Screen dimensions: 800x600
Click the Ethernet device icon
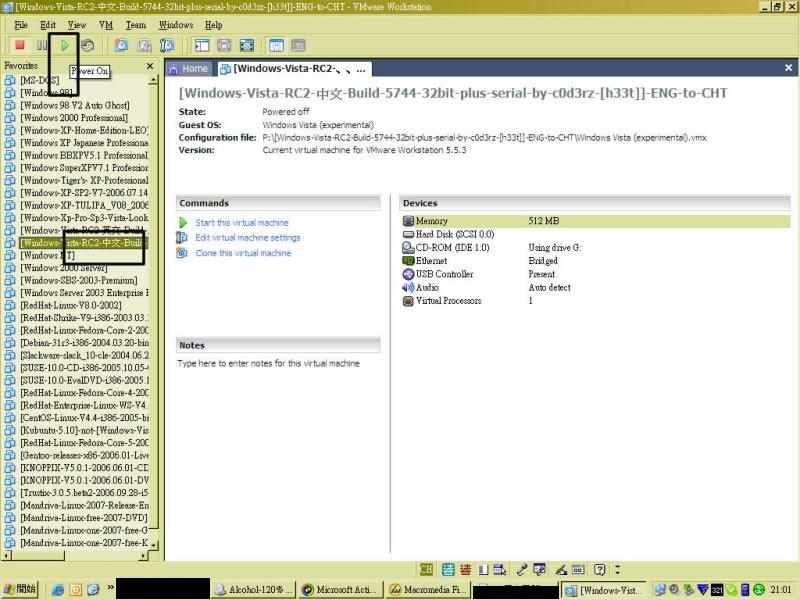pos(408,261)
